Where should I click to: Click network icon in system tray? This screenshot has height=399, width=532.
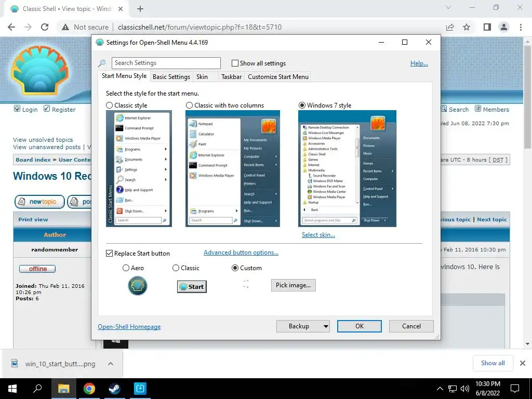click(x=453, y=389)
